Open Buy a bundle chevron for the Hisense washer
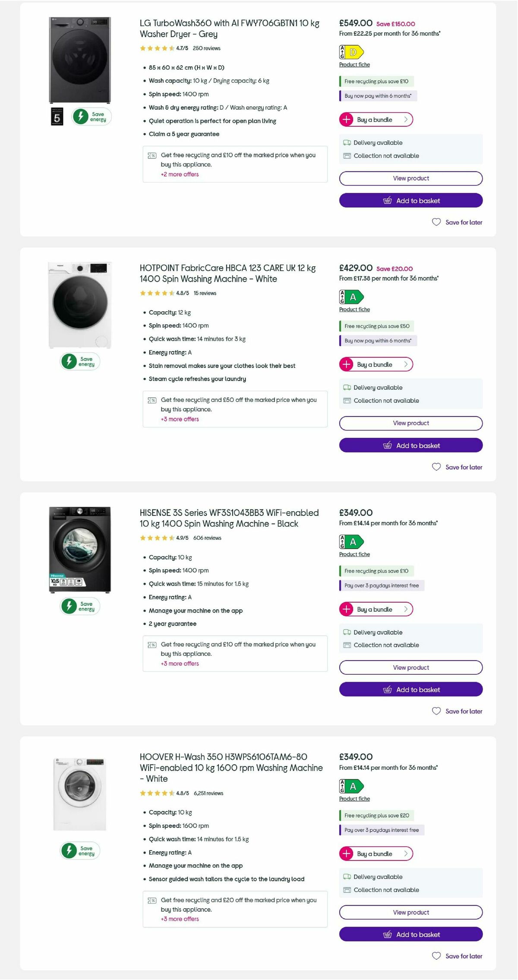Viewport: 518px width, 980px height. [x=406, y=609]
